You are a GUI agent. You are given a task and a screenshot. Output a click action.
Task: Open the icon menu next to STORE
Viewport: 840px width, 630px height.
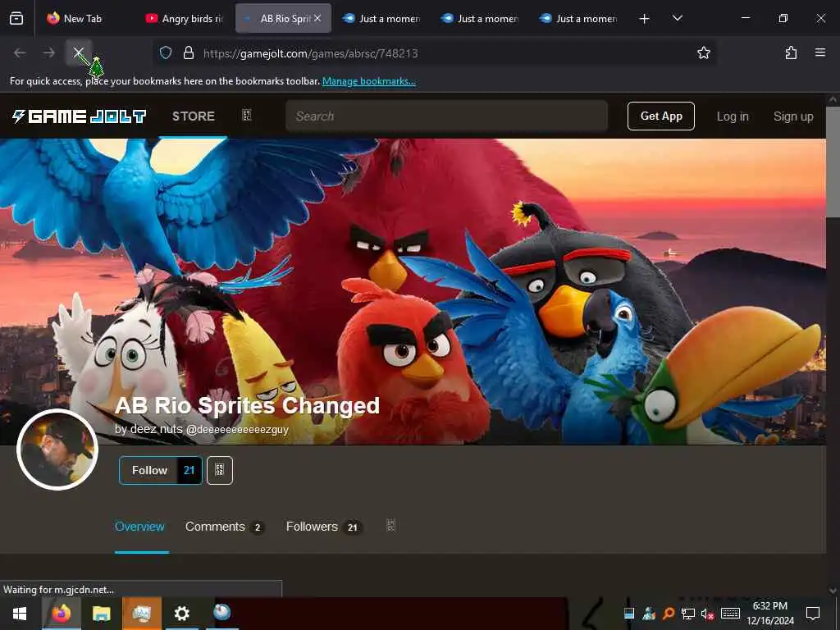coord(246,116)
